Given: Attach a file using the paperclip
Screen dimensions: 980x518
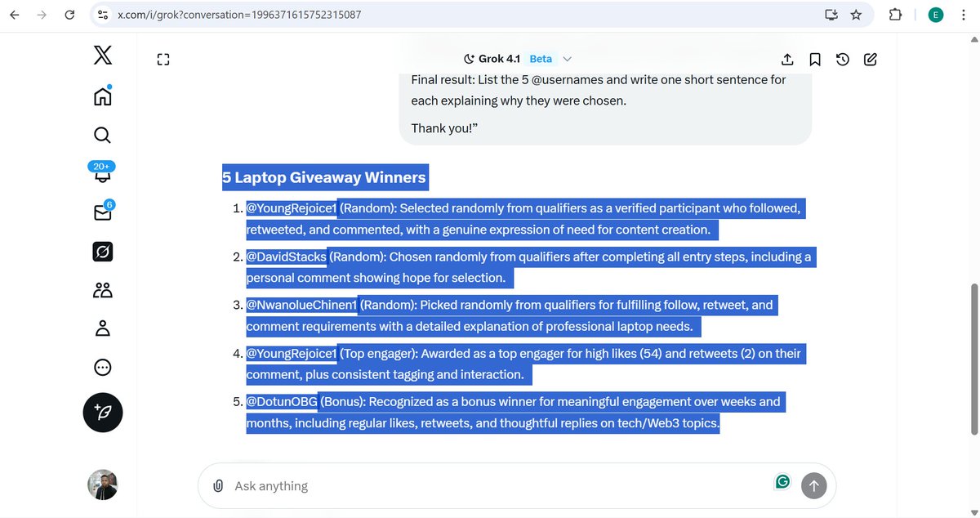Looking at the screenshot, I should 217,485.
